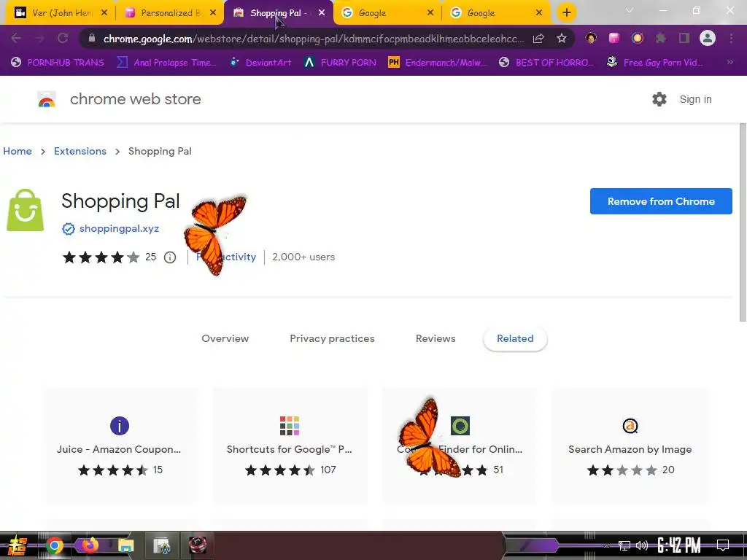The image size is (747, 560).
Task: Select the Privacy practices tab
Action: (x=332, y=338)
